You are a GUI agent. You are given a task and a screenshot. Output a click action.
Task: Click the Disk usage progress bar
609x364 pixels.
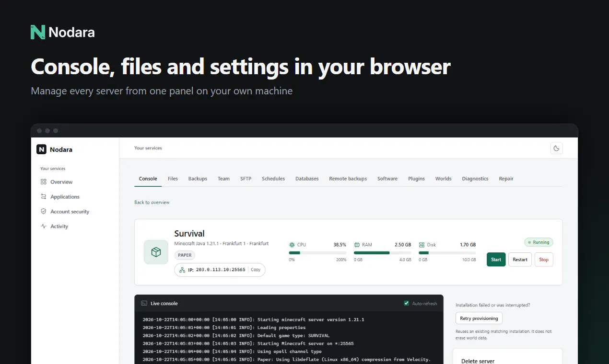[447, 252]
